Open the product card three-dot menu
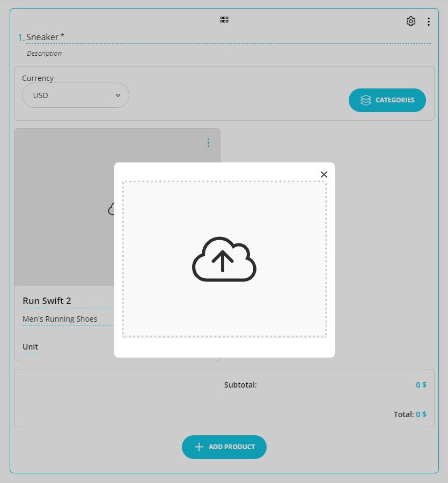The image size is (448, 483). [208, 143]
